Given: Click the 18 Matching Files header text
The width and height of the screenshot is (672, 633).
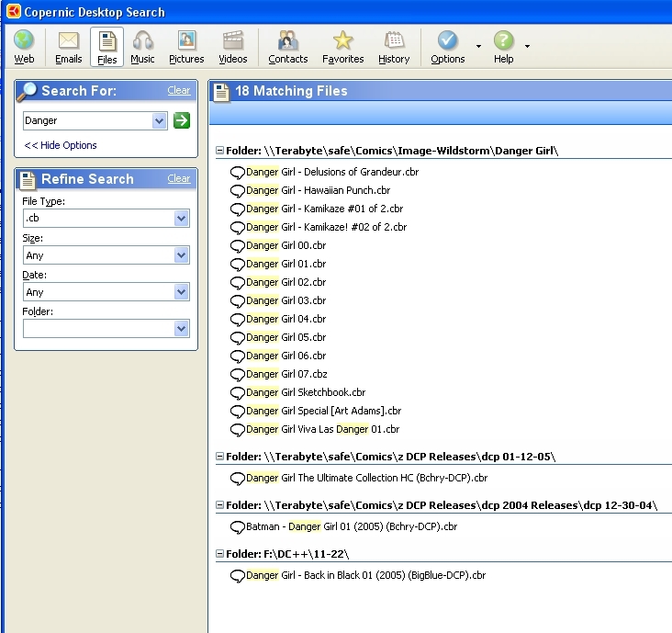Looking at the screenshot, I should (x=291, y=91).
